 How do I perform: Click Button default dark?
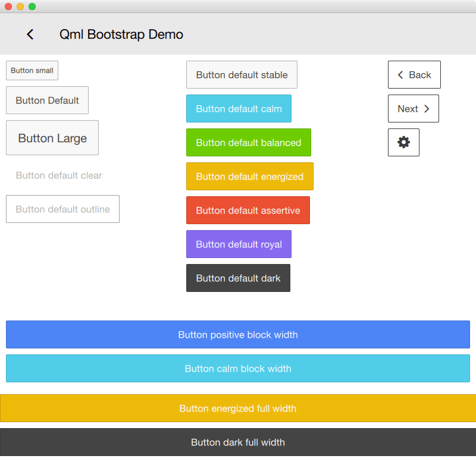pyautogui.click(x=238, y=278)
